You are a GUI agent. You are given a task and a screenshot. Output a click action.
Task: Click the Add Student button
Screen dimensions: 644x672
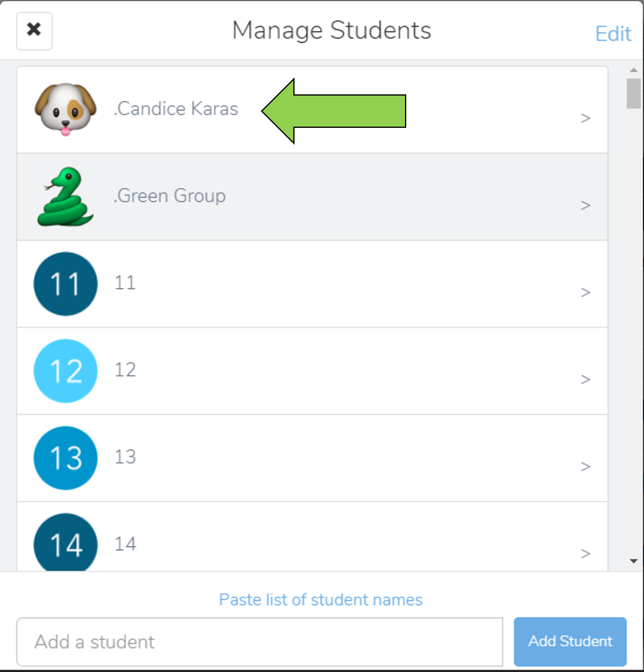tap(571, 642)
